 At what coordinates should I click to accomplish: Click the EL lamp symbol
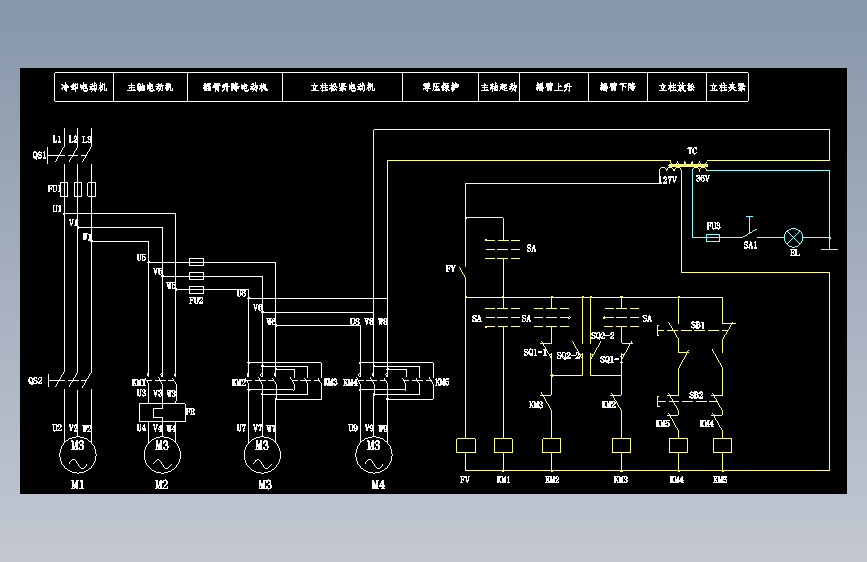[793, 238]
